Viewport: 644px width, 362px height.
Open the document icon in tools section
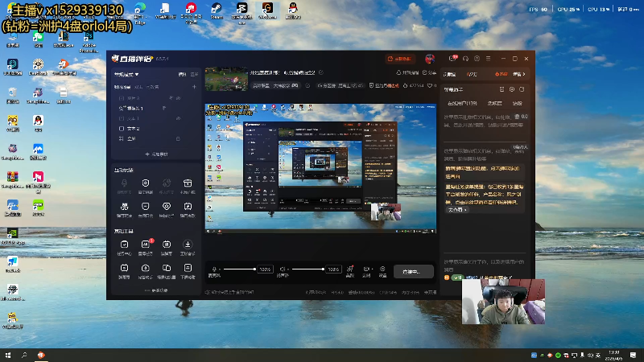point(188,268)
